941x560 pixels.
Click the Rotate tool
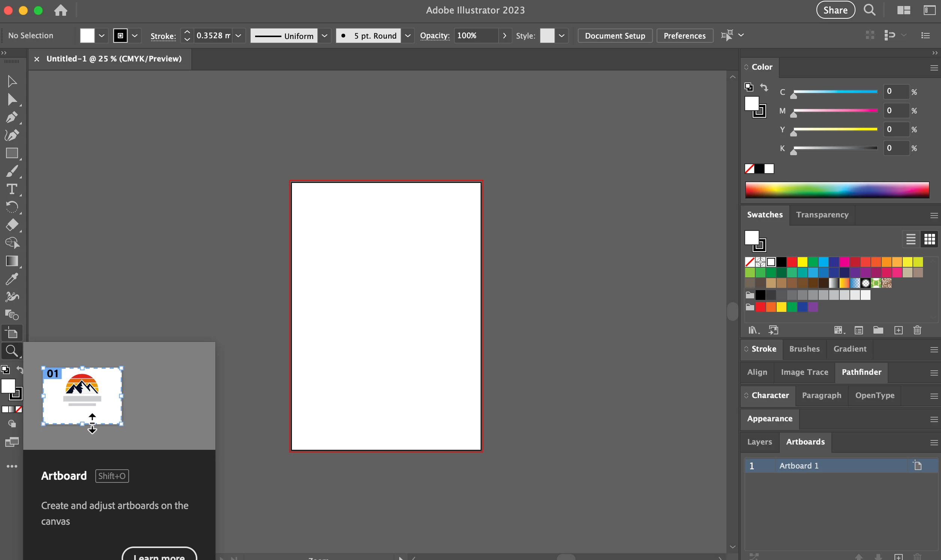point(11,207)
